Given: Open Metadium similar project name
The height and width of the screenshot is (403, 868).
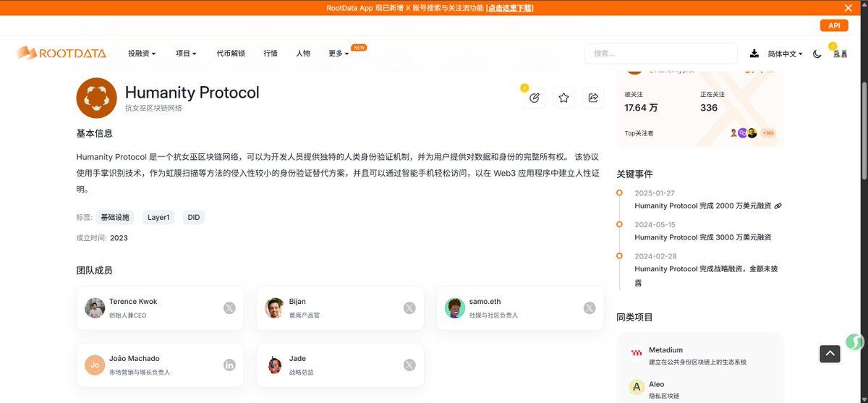Looking at the screenshot, I should (665, 349).
